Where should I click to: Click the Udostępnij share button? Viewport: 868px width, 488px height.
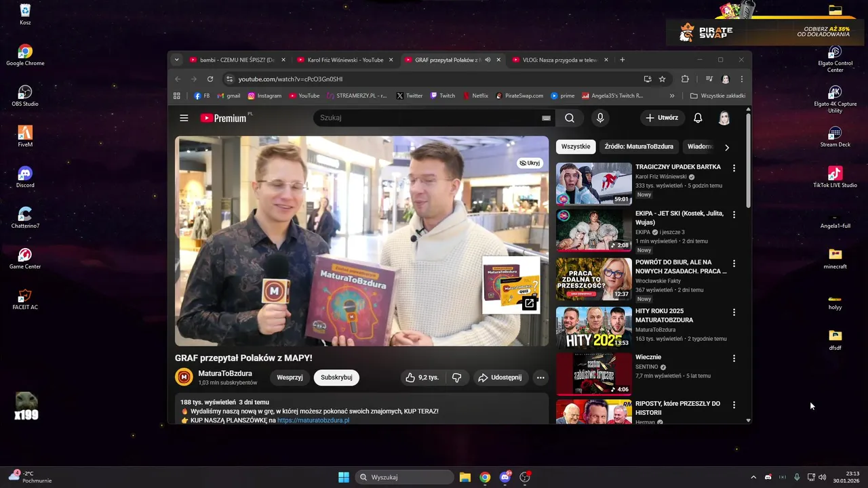[500, 378]
